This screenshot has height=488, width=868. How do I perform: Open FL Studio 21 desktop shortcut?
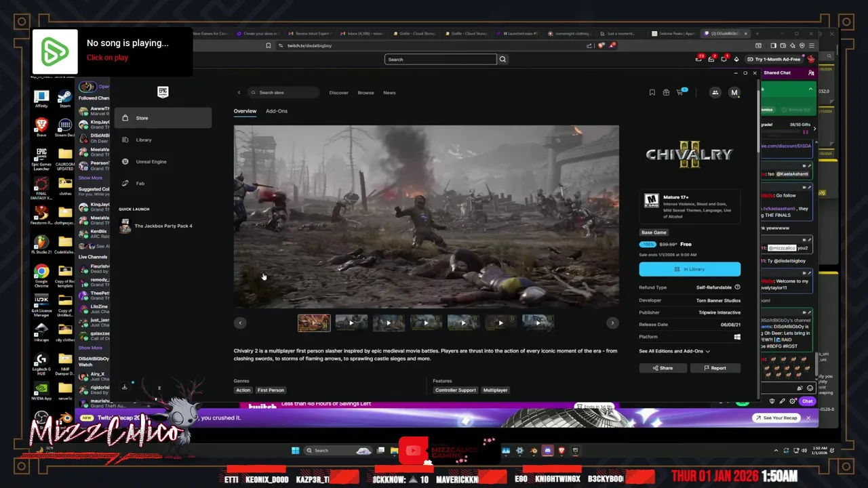click(x=41, y=244)
